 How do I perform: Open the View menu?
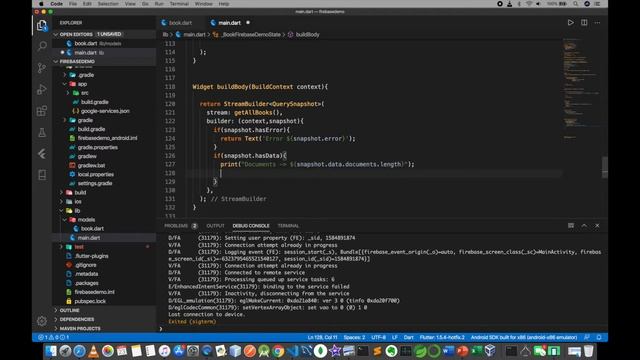point(130,4)
